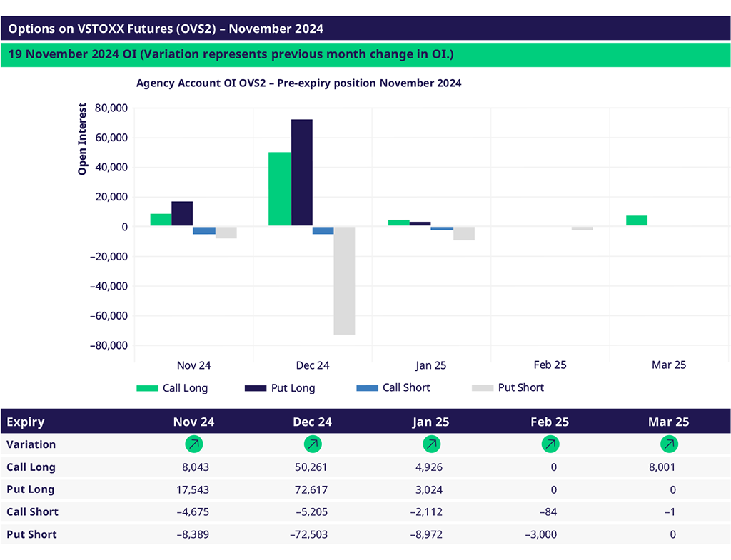Click the green Call Long legend swatch
Viewport: 731px width, 560px height.
(x=147, y=388)
